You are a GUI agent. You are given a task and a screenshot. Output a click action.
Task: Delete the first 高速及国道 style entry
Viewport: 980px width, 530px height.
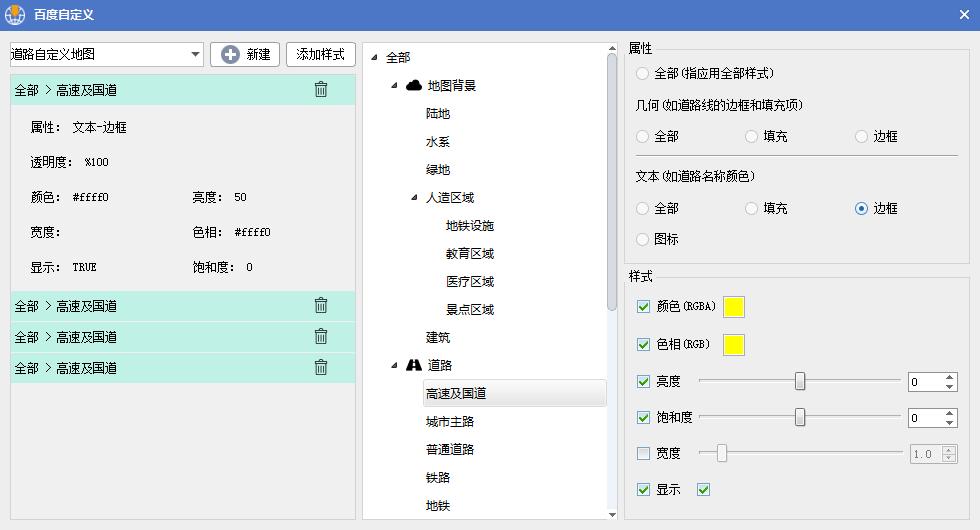(x=321, y=89)
